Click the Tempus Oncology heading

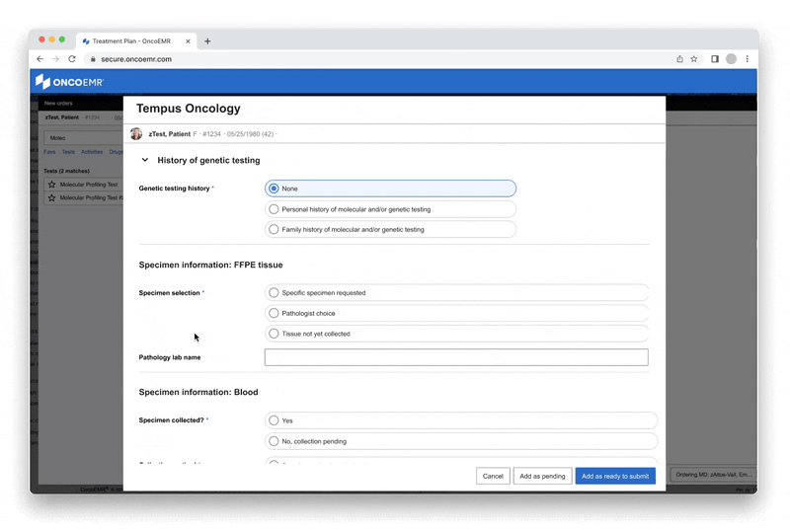189,109
